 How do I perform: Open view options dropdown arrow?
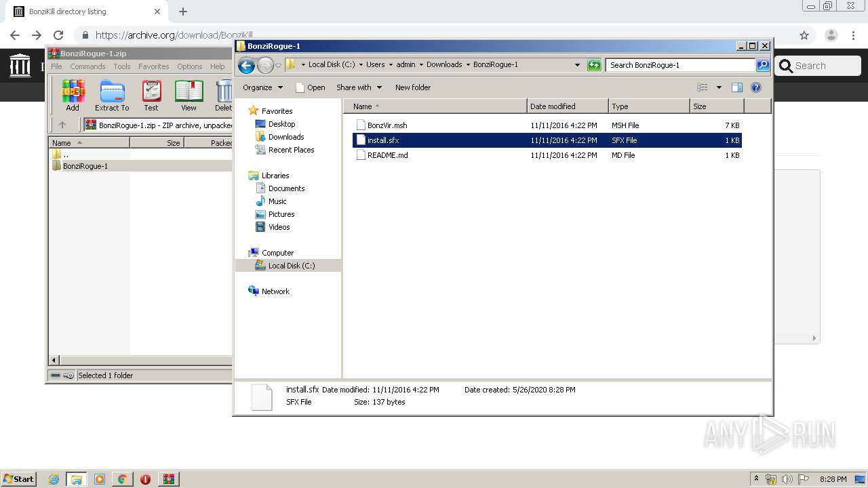pos(719,87)
